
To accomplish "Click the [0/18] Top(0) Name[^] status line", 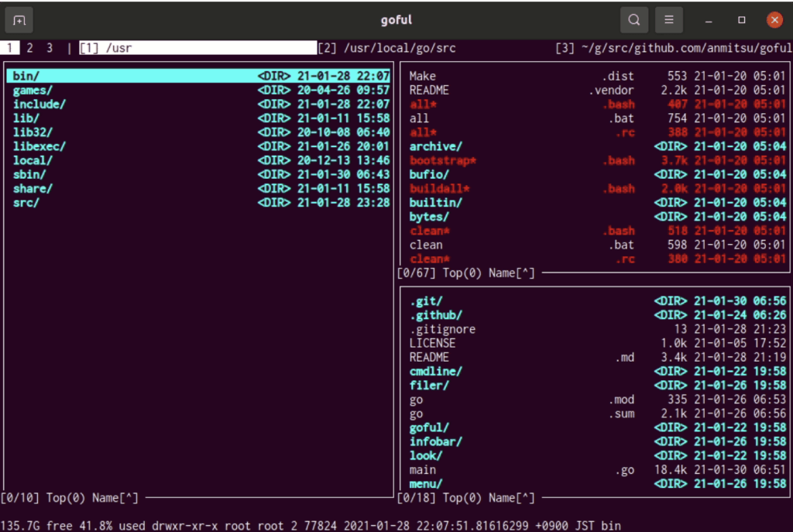I will [465, 498].
